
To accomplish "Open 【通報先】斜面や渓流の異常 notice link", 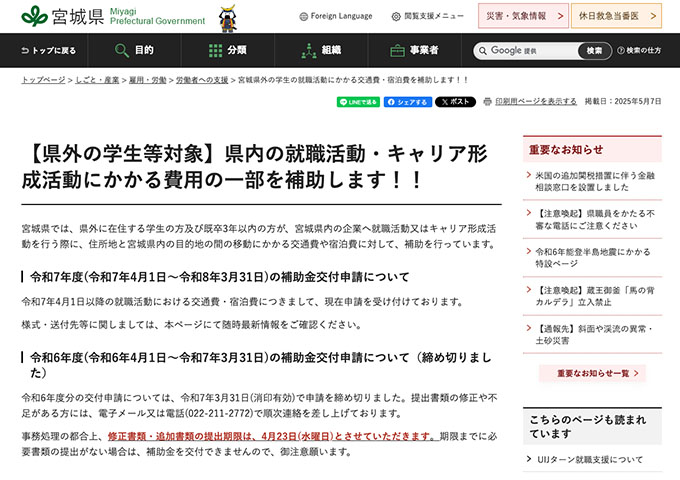I will tap(594, 334).
